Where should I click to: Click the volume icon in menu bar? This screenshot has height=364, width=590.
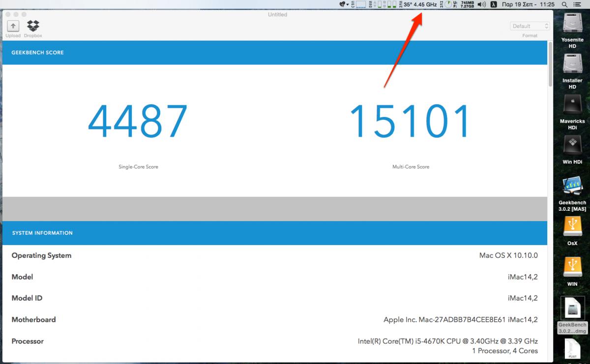(481, 4)
